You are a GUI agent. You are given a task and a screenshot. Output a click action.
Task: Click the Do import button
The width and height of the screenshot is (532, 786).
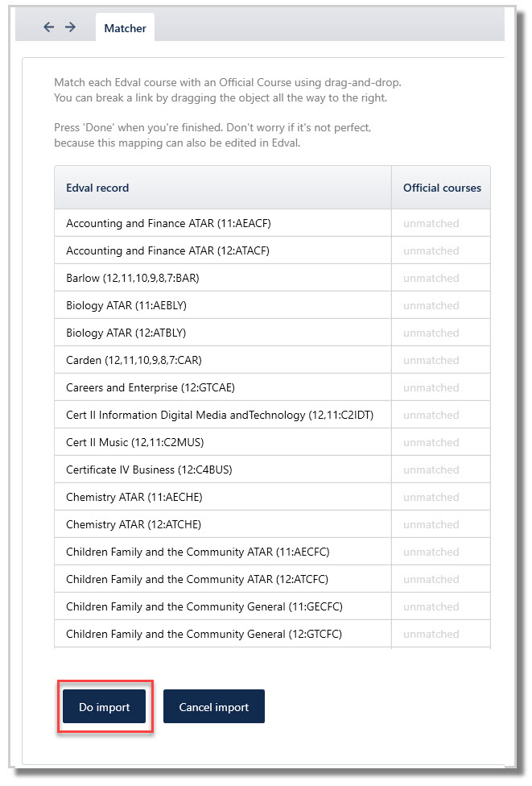tap(104, 706)
